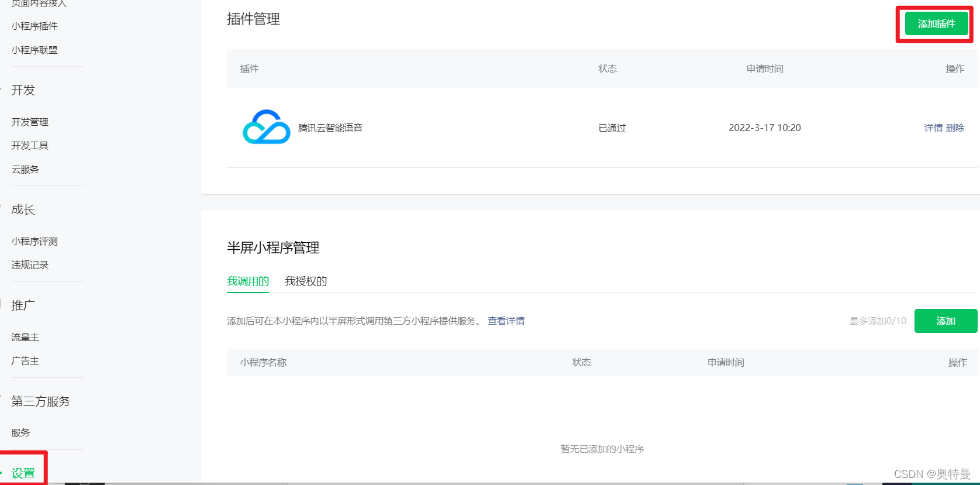Click the green 添加插件 button
Image resolution: width=980 pixels, height=485 pixels.
click(936, 24)
